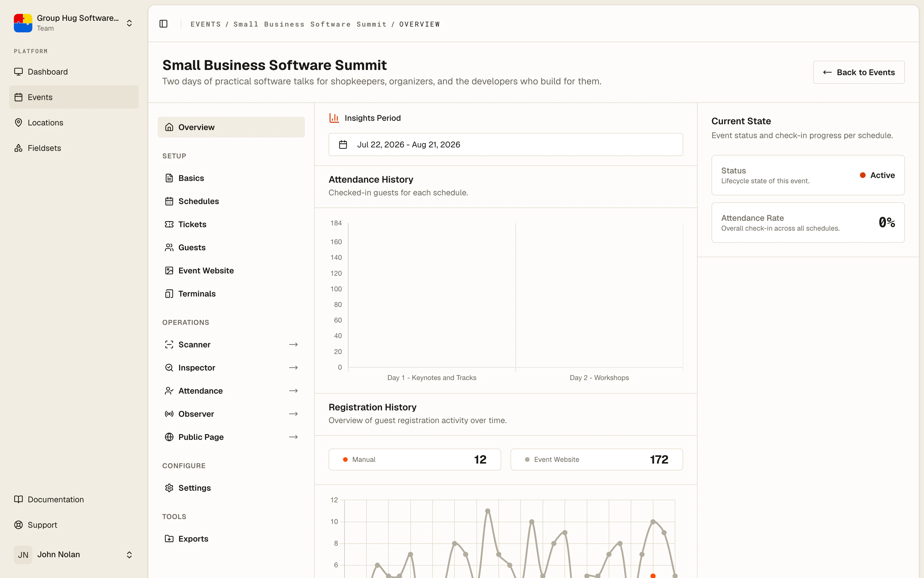Image resolution: width=924 pixels, height=578 pixels.
Task: Open the Insights Period date range picker
Action: pos(506,144)
